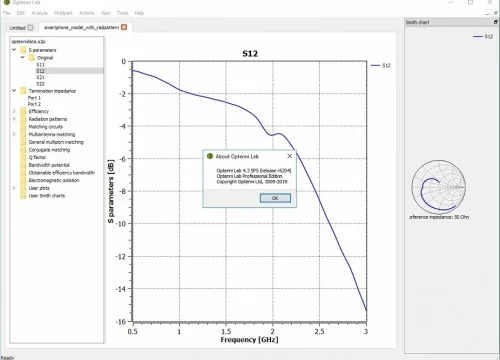The height and width of the screenshot is (360, 500).
Task: Confirm with the OK button
Action: click(275, 198)
